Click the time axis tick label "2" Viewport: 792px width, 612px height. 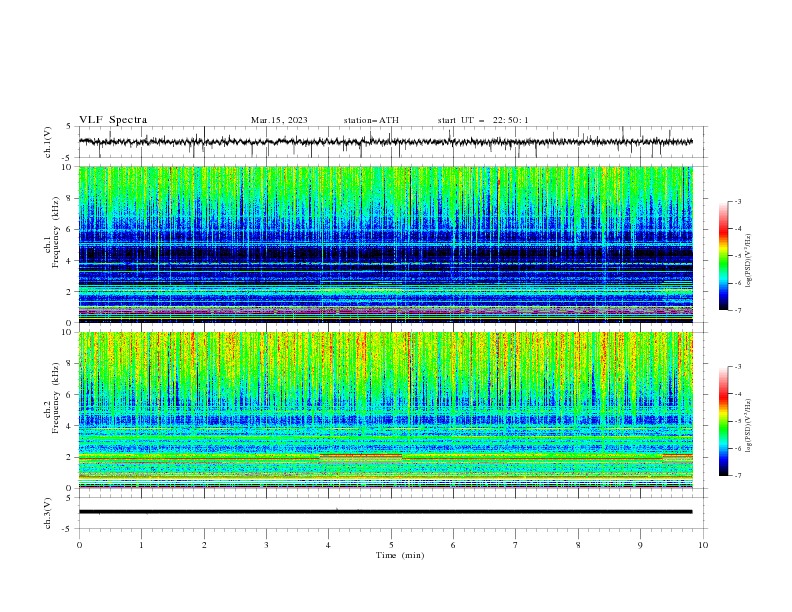[204, 545]
